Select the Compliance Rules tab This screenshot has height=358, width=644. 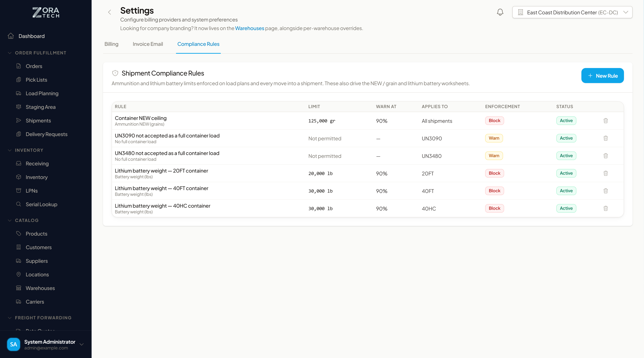[x=198, y=44]
